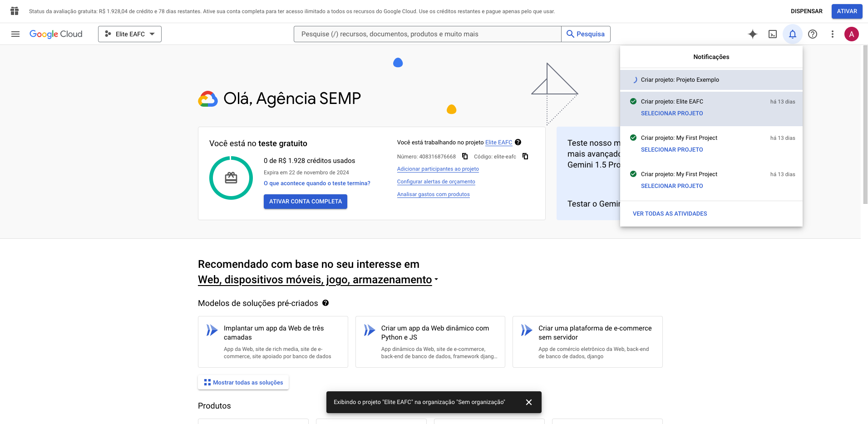Click the search magnifier Pesquisa button

click(586, 34)
